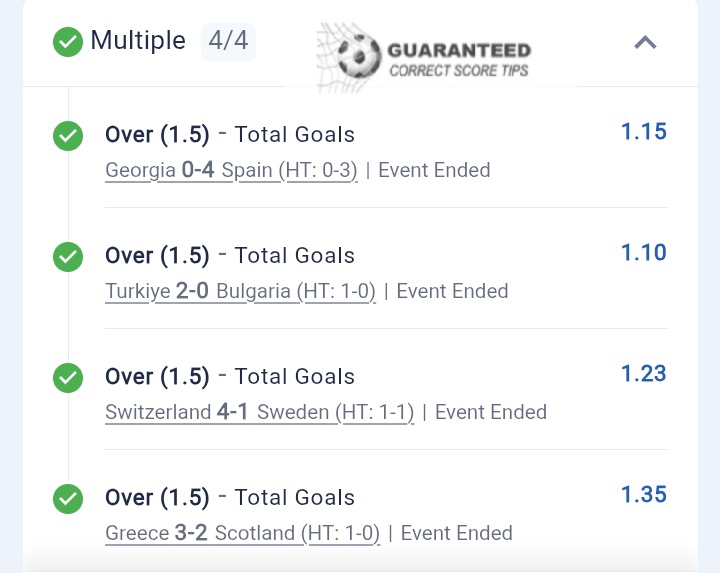Viewport: 720px width, 573px height.
Task: Click the green check for Turkiye-Bulgaria bet
Action: (68, 256)
